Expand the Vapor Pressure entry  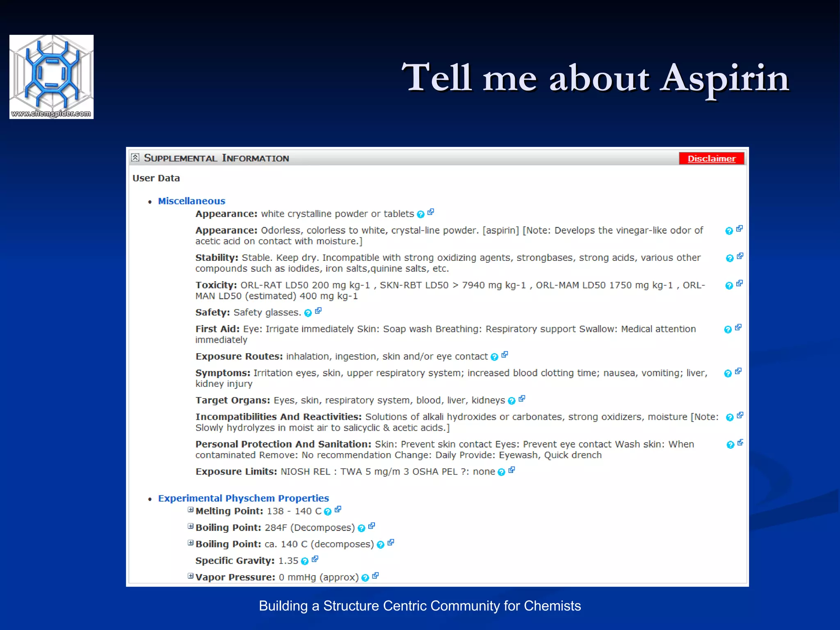tap(191, 576)
